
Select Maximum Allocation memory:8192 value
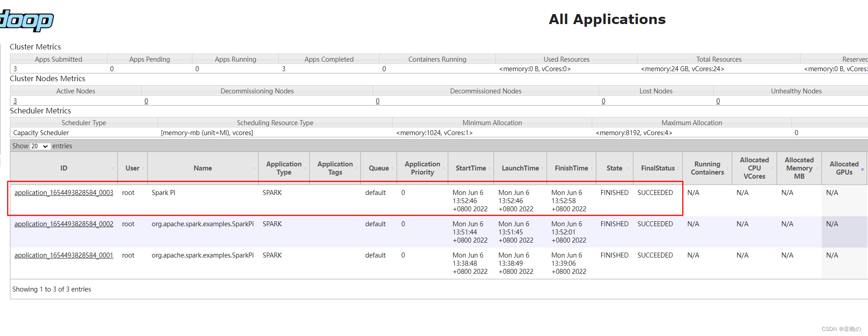pos(634,133)
